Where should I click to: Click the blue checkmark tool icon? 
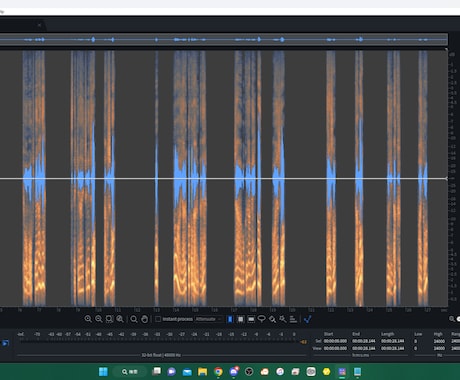(308, 319)
